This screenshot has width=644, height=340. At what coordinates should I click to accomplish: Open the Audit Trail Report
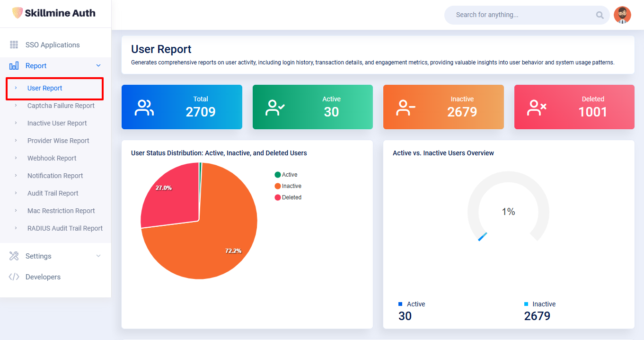pos(53,193)
